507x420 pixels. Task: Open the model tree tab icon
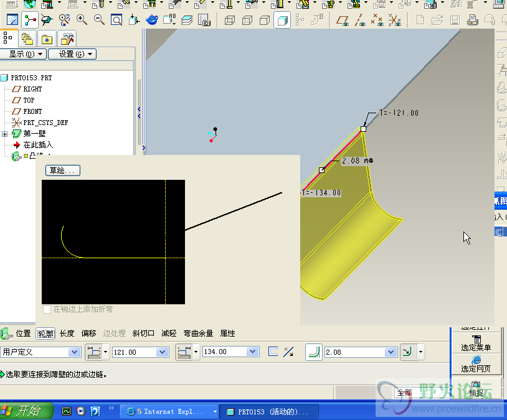(9, 39)
